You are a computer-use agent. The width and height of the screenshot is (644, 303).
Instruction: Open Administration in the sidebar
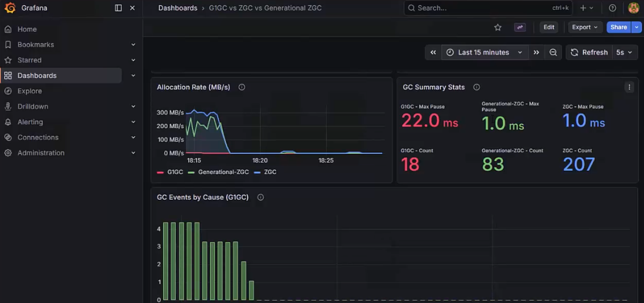pyautogui.click(x=41, y=153)
